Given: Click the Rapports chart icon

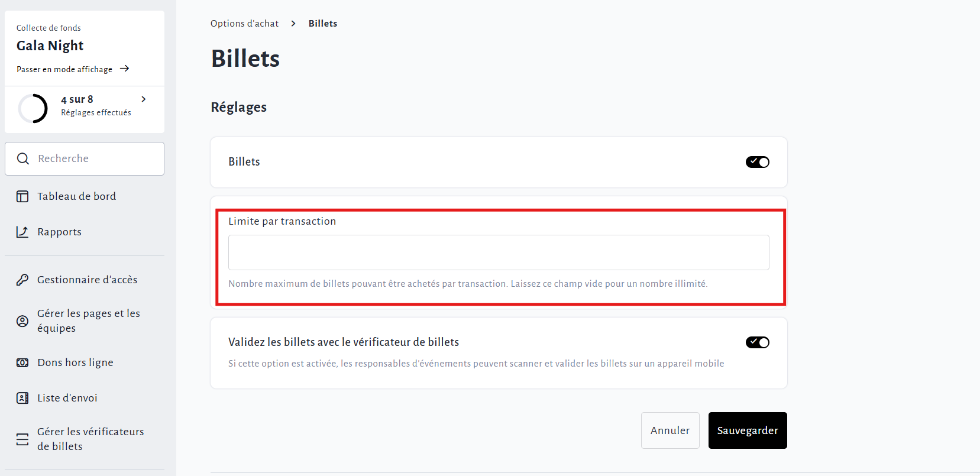Looking at the screenshot, I should [x=22, y=232].
